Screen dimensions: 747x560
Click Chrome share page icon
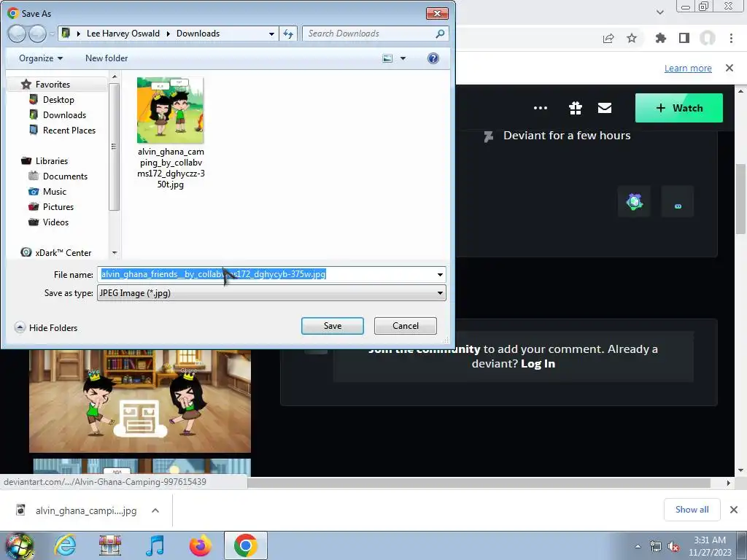pos(608,38)
